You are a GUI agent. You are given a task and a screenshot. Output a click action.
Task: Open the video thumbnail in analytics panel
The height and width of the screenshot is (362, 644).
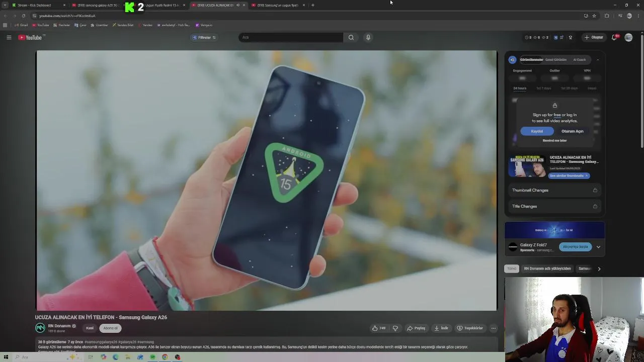click(x=527, y=166)
